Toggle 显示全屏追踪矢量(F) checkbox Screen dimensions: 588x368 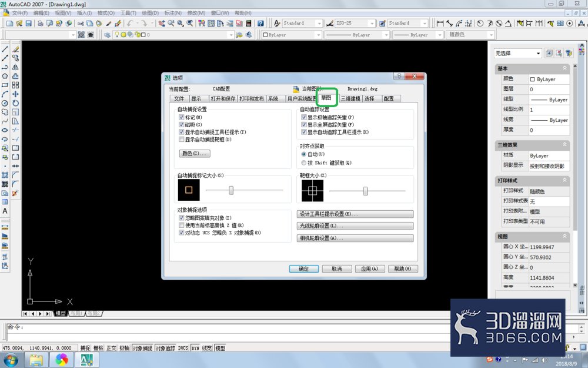[x=304, y=125]
